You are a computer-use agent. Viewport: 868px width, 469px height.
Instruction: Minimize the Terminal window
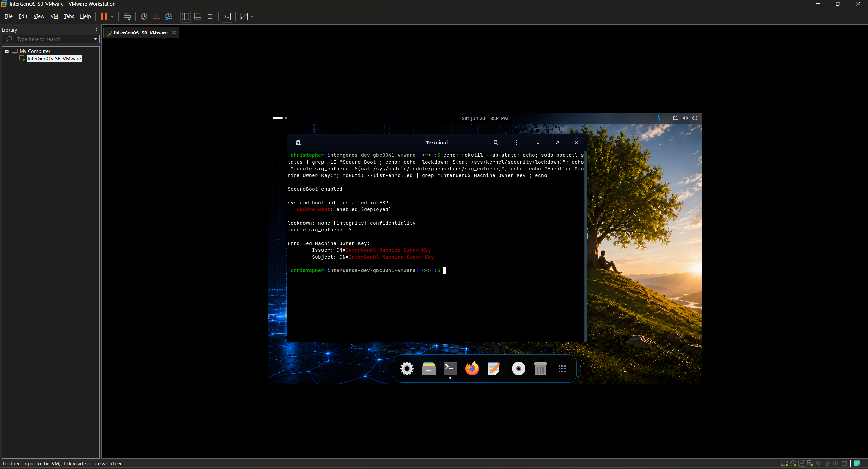[x=538, y=143]
